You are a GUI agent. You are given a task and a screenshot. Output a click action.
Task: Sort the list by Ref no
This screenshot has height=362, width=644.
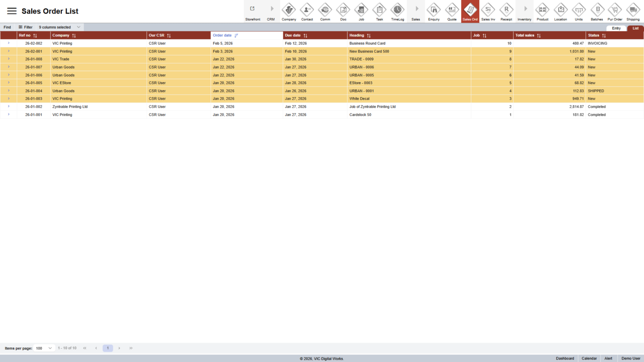click(35, 36)
